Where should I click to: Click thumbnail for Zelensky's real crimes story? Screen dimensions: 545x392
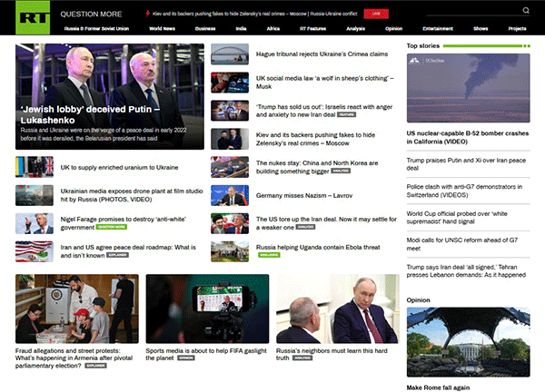pos(230,139)
